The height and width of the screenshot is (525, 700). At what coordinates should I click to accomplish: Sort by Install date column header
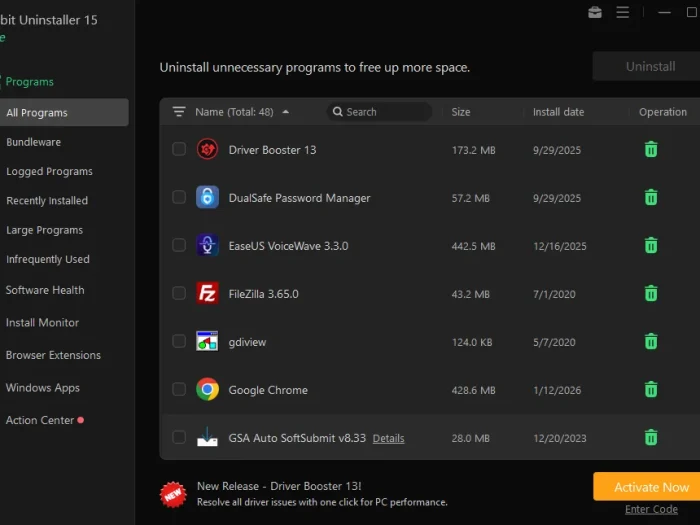[558, 112]
